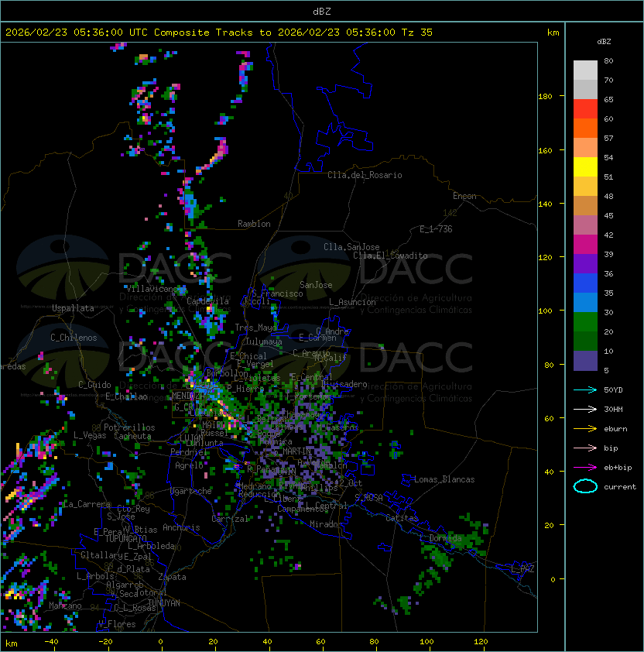Click the 140 km tick label
This screenshot has width=644, height=652.
pyautogui.click(x=545, y=204)
